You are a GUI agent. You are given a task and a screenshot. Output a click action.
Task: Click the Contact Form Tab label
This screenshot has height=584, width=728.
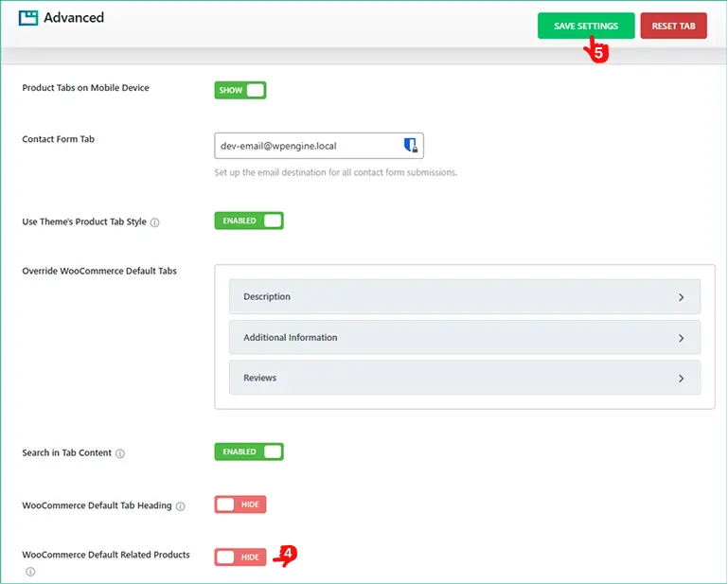click(58, 139)
